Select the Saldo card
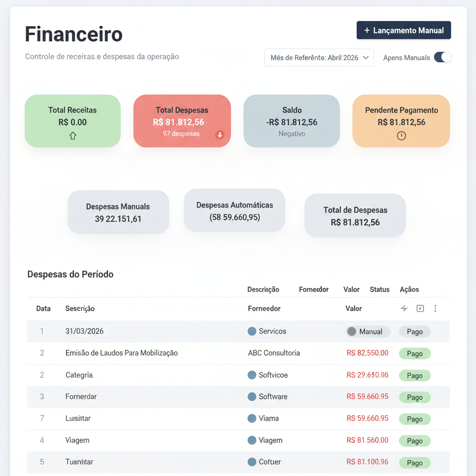Image resolution: width=476 pixels, height=476 pixels. coord(291,121)
